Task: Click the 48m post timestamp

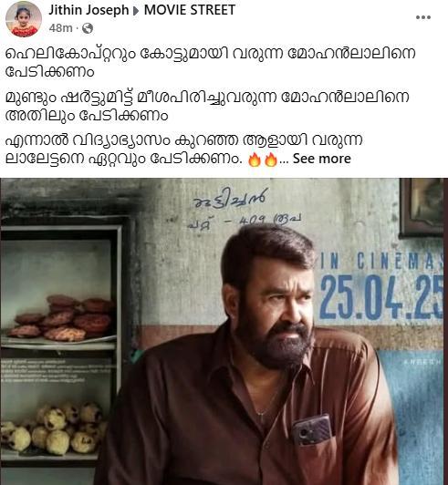Action: click(60, 28)
